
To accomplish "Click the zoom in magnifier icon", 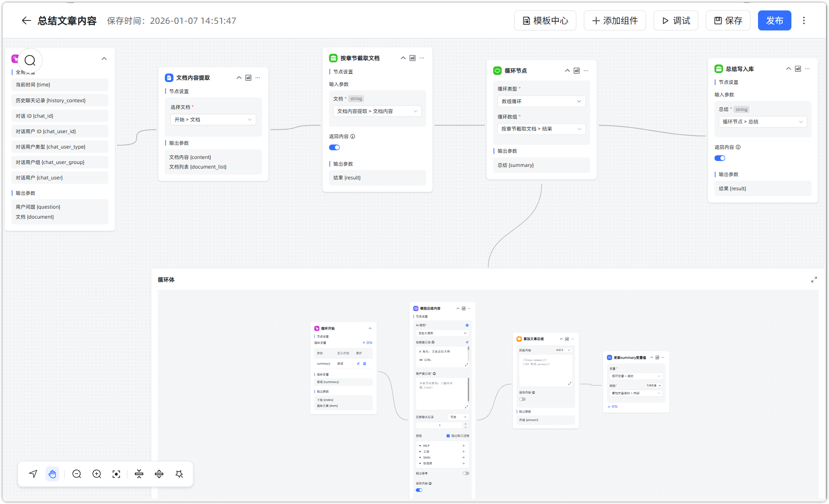I will (96, 474).
